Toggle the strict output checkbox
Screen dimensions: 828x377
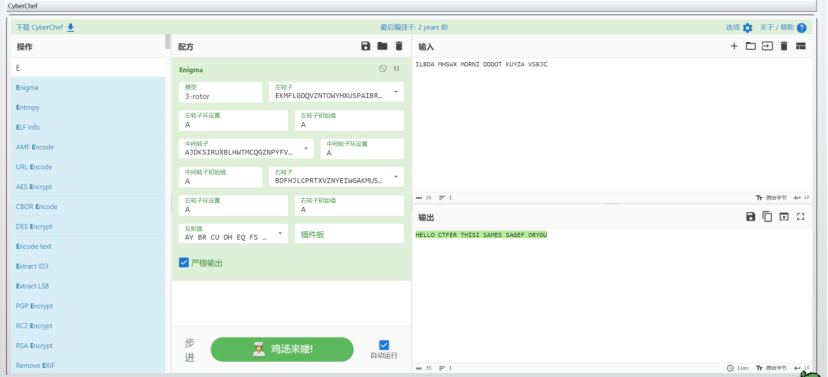click(184, 262)
